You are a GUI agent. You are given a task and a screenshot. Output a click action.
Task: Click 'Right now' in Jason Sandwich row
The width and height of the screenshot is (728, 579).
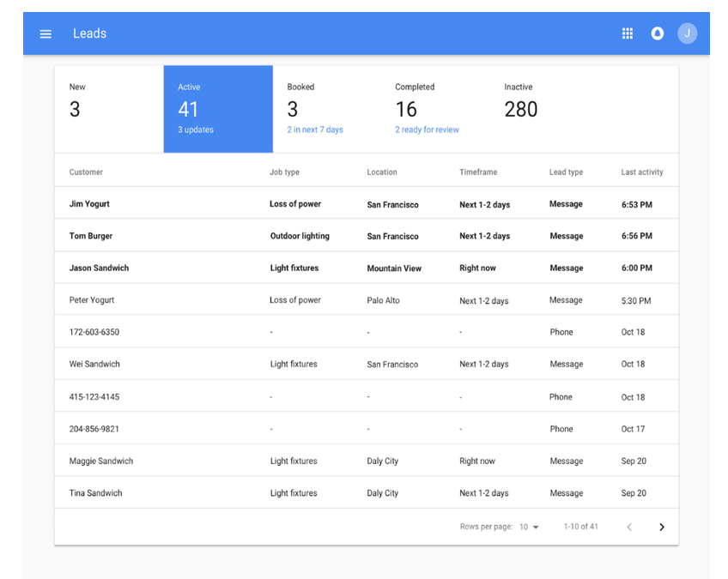pyautogui.click(x=477, y=268)
